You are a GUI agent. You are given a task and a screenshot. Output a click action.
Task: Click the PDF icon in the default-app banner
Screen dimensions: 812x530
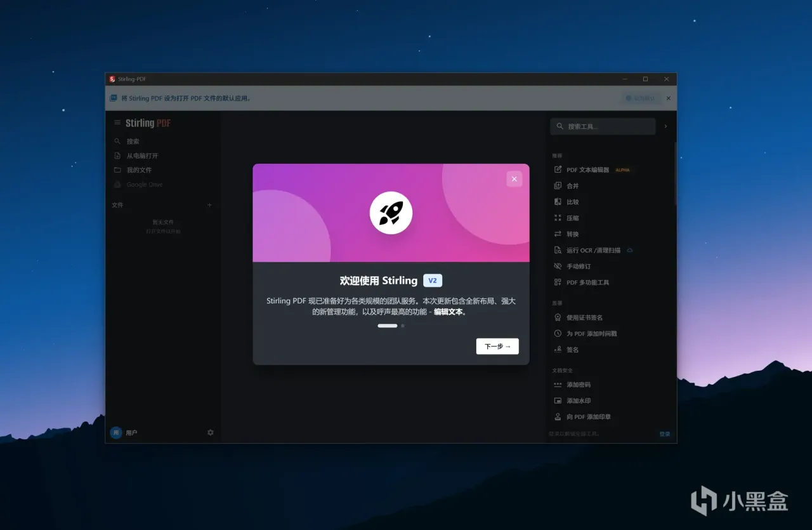point(114,98)
